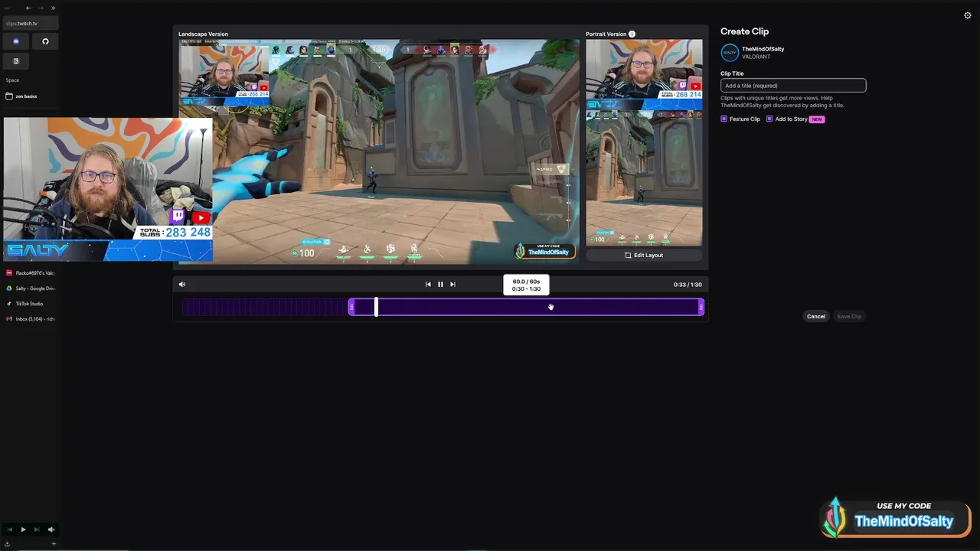Focus the Clip Title input field
The image size is (980, 551).
[x=793, y=86]
